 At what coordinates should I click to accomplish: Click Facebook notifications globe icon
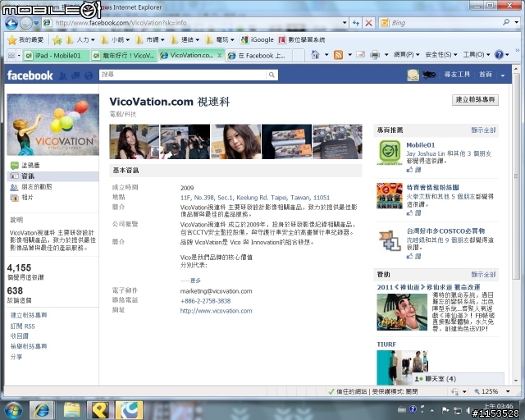coord(89,75)
